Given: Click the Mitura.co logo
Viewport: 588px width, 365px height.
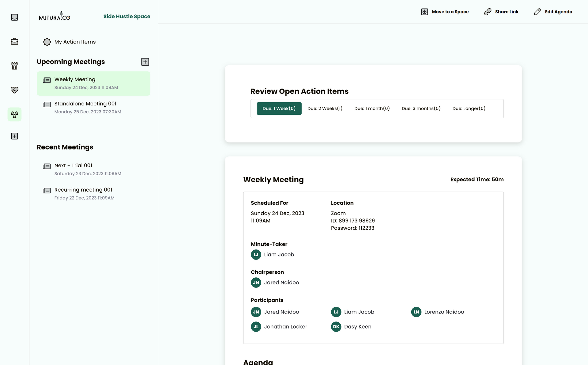Looking at the screenshot, I should click(x=55, y=16).
